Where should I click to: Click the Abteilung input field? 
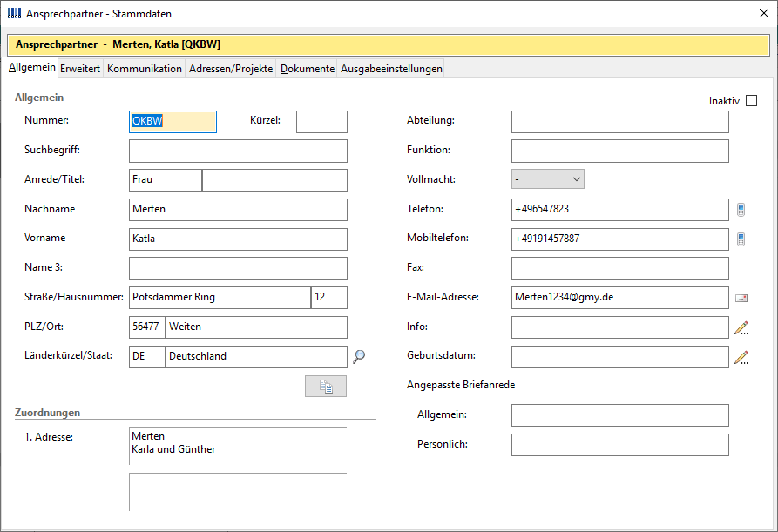(620, 122)
